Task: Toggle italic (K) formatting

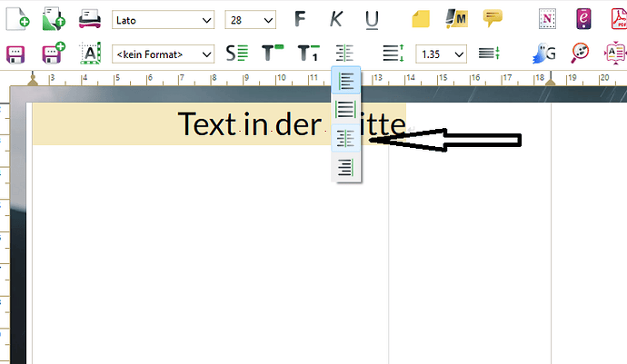Action: [x=336, y=19]
